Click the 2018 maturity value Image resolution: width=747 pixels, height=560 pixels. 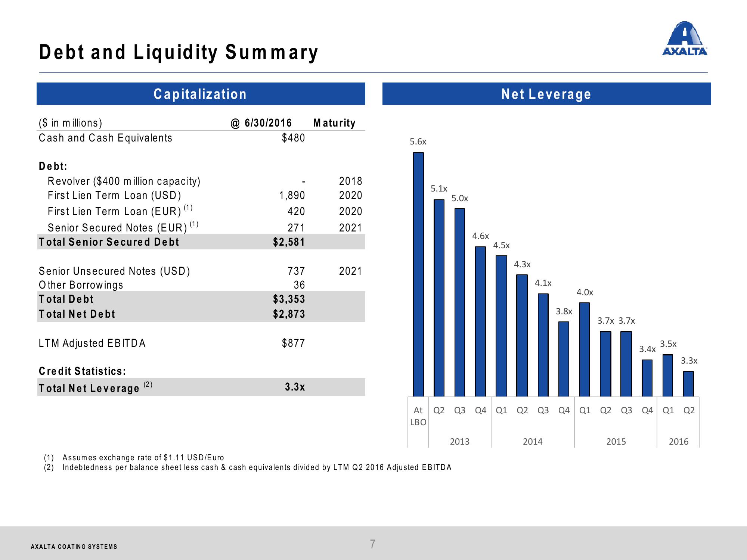[x=350, y=181]
